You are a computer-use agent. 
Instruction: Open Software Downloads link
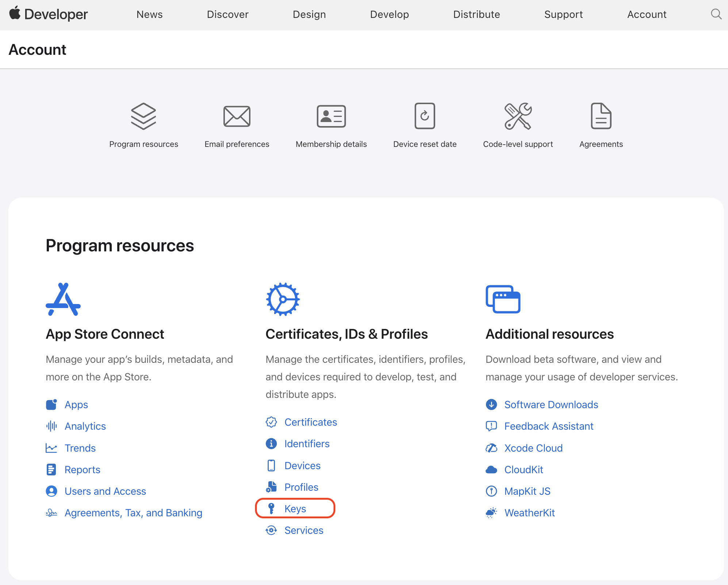click(x=551, y=404)
